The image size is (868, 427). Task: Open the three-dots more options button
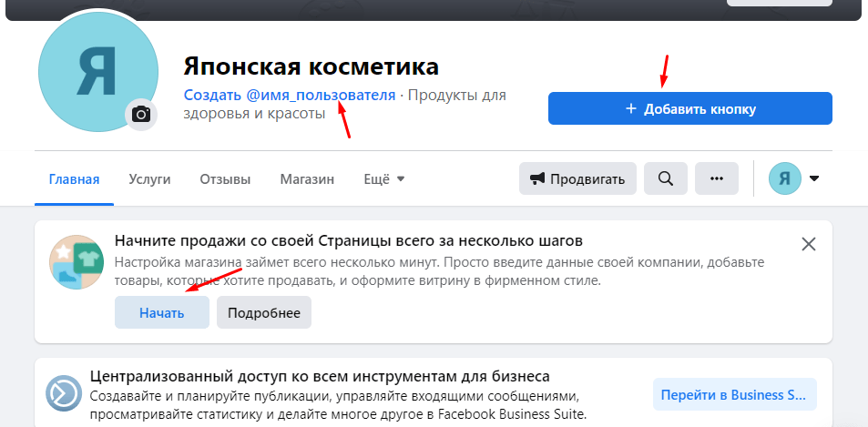point(717,178)
